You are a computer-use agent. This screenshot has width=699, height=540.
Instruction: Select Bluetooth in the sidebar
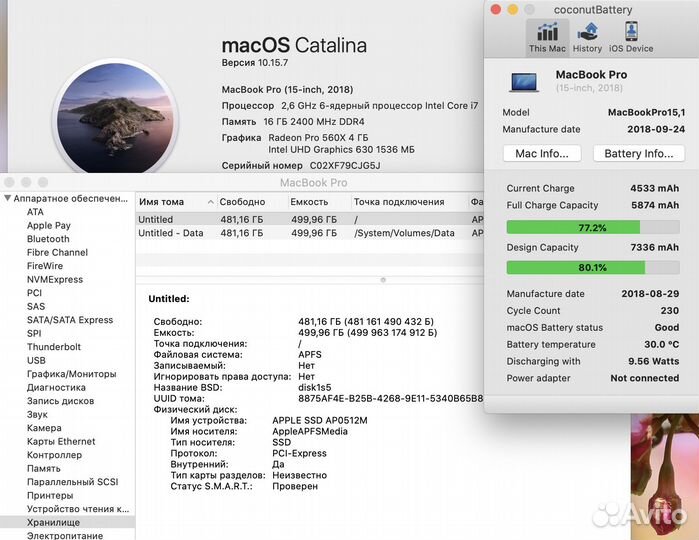click(48, 239)
